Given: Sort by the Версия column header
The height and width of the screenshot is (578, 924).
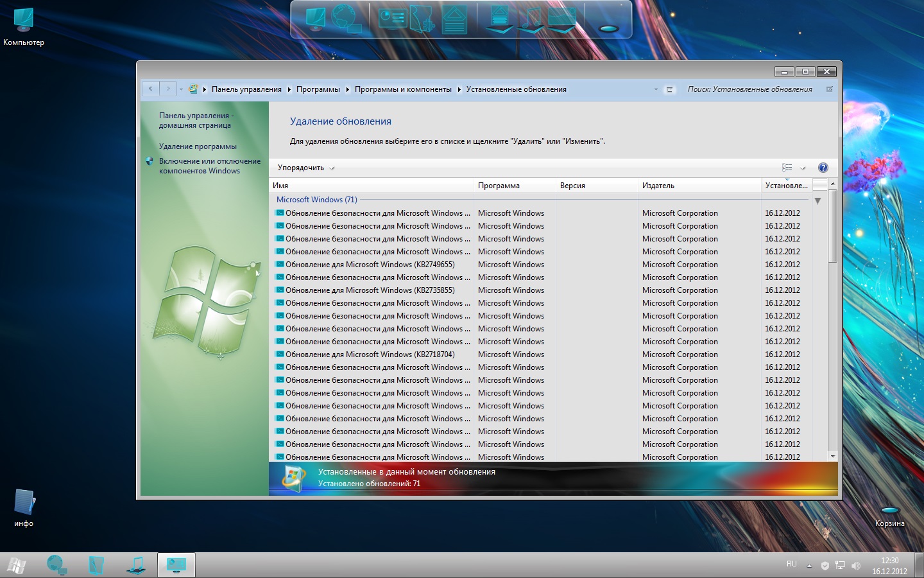Looking at the screenshot, I should [x=597, y=185].
